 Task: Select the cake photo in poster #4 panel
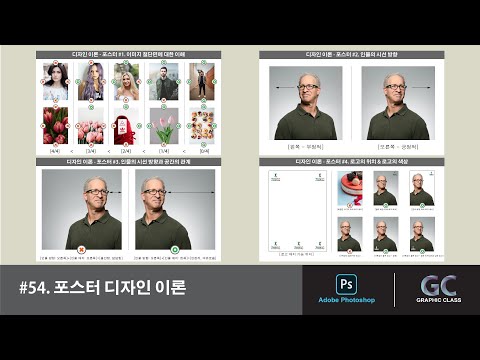click(x=350, y=188)
